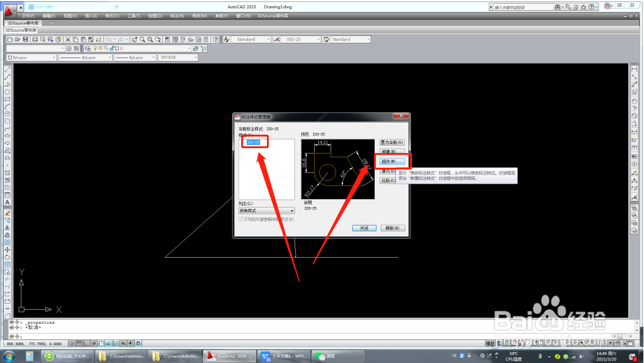Click the 置为当前 button in dialog
The width and height of the screenshot is (644, 363).
point(392,143)
